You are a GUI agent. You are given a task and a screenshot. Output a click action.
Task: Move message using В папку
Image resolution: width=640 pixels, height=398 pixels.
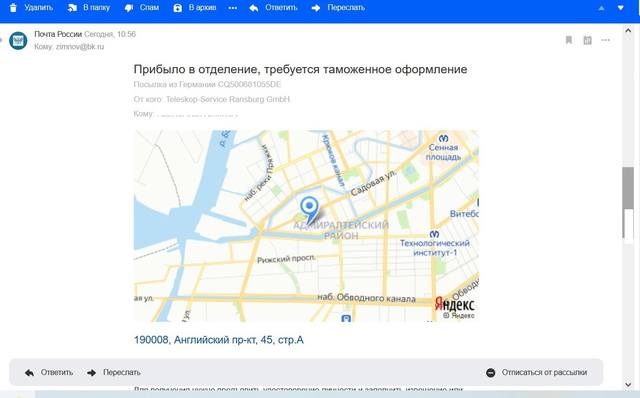pos(89,8)
